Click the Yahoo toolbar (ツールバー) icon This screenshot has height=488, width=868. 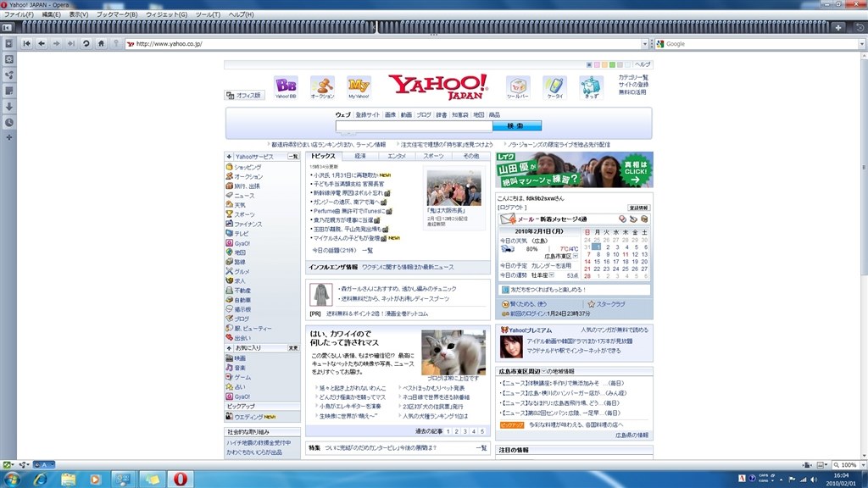518,87
